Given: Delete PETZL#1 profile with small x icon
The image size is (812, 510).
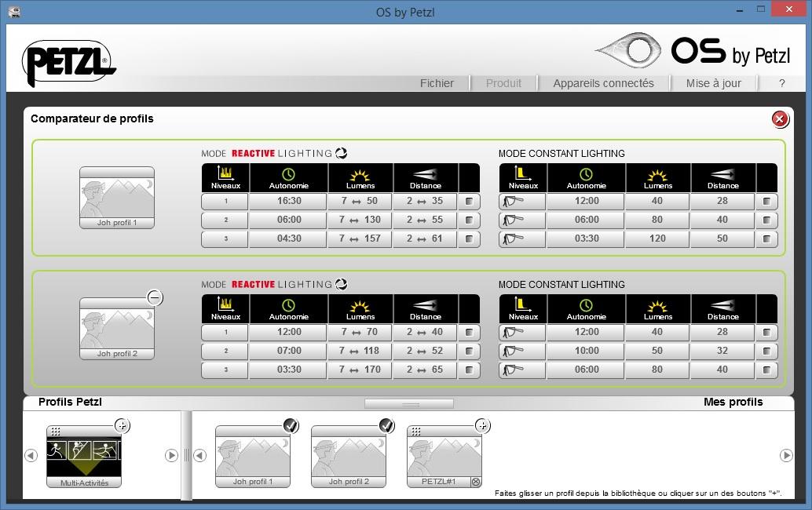Looking at the screenshot, I should [x=475, y=482].
